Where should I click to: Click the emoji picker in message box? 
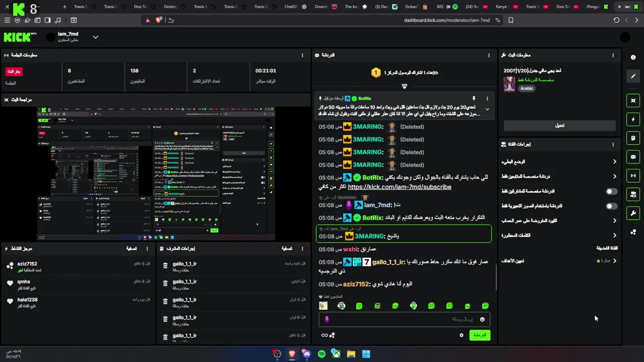482,319
